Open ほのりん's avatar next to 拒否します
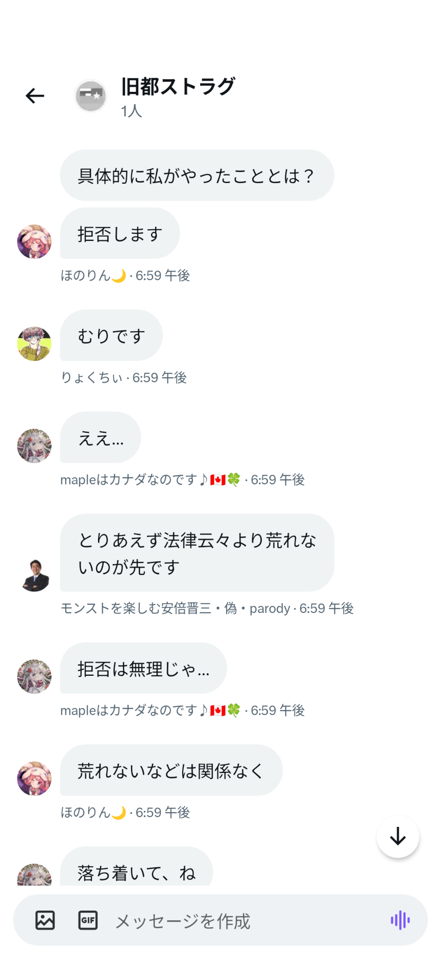Image resolution: width=441 pixels, height=980 pixels. [x=34, y=241]
